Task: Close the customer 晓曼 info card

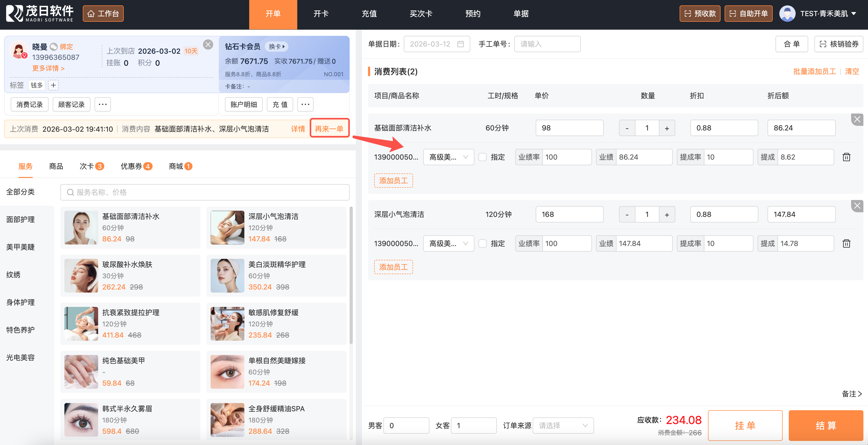Action: pos(208,44)
